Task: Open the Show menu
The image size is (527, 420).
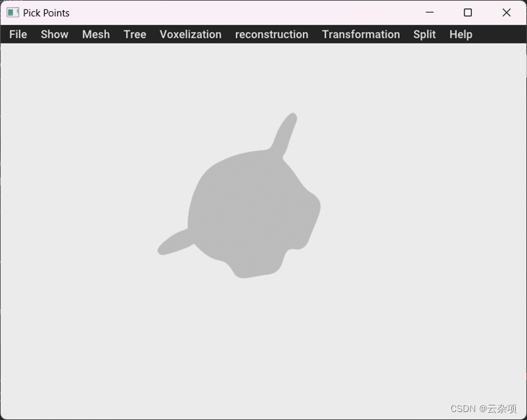Action: coord(54,35)
